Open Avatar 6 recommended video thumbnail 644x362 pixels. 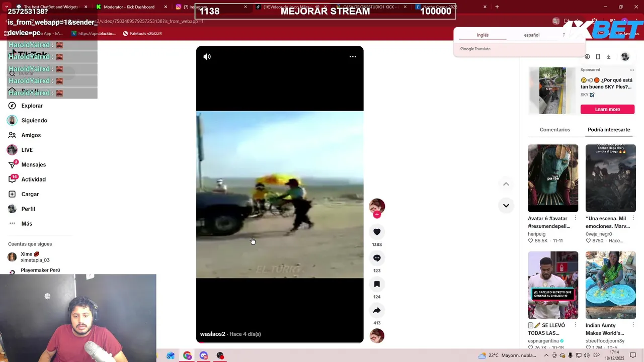click(x=553, y=178)
